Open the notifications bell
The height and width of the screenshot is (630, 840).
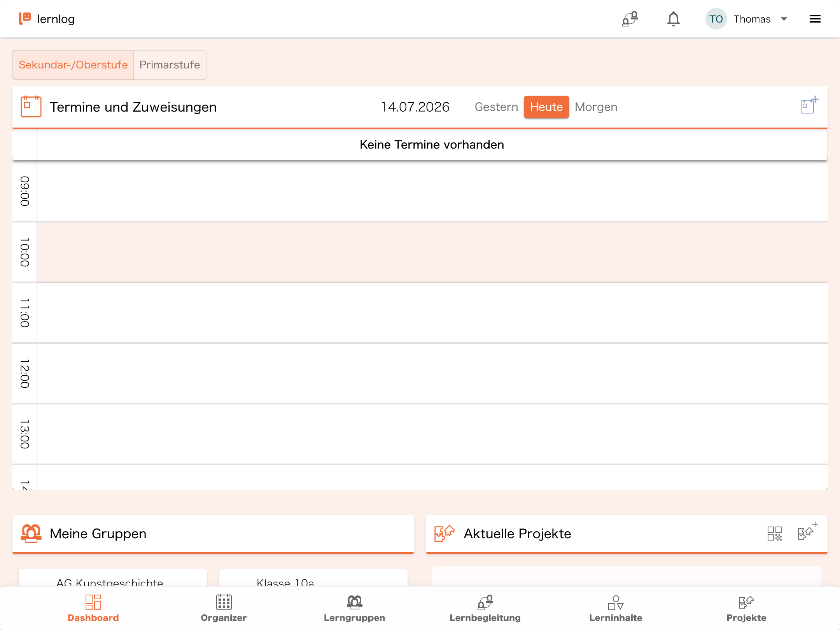point(673,19)
